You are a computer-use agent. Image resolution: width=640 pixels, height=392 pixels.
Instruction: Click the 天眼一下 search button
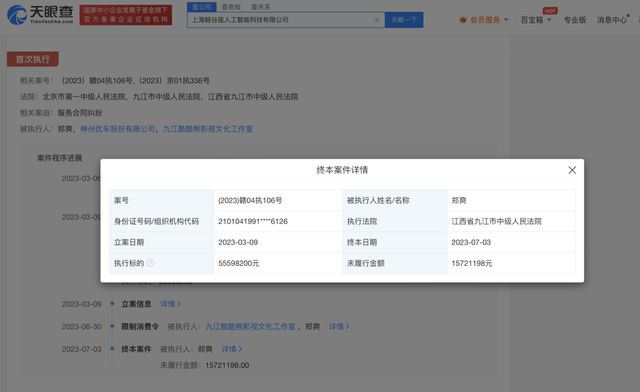click(x=404, y=20)
